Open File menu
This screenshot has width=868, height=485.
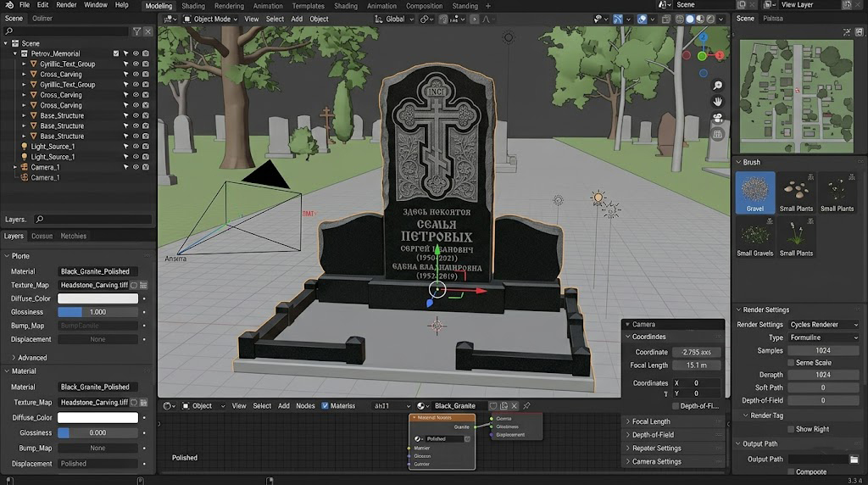25,5
